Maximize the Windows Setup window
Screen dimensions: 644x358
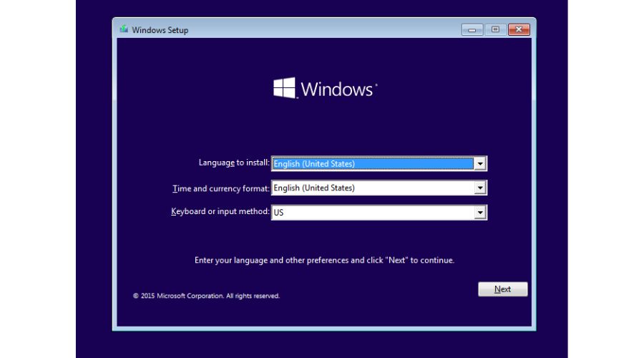pos(495,29)
